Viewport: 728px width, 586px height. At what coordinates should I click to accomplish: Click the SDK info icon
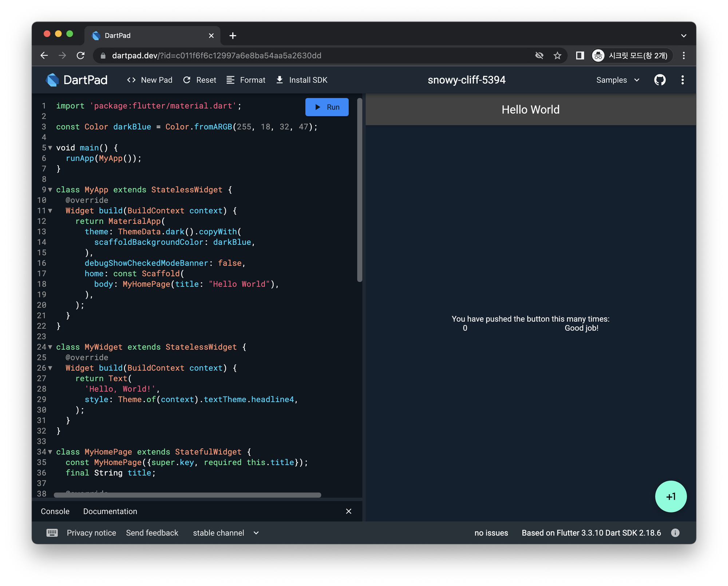(675, 533)
